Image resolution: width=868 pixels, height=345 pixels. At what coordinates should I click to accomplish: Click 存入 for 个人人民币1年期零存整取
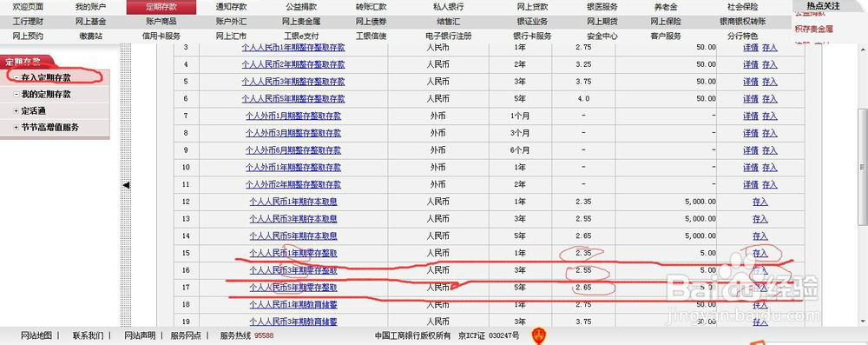(x=760, y=253)
